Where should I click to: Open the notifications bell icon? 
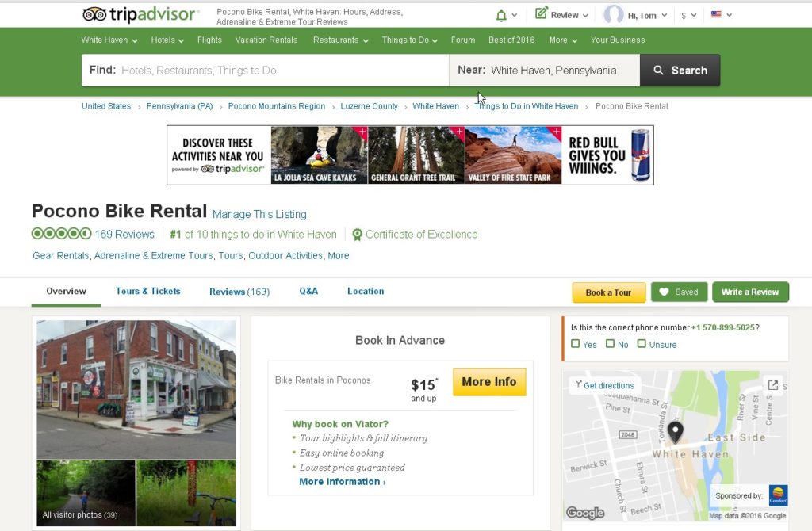coord(501,16)
